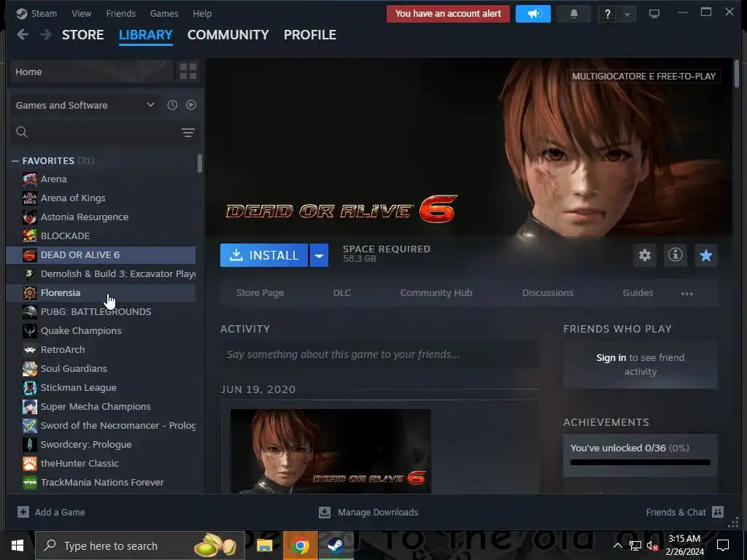Click the Steam logo menu icon
The height and width of the screenshot is (560, 747).
click(x=21, y=13)
